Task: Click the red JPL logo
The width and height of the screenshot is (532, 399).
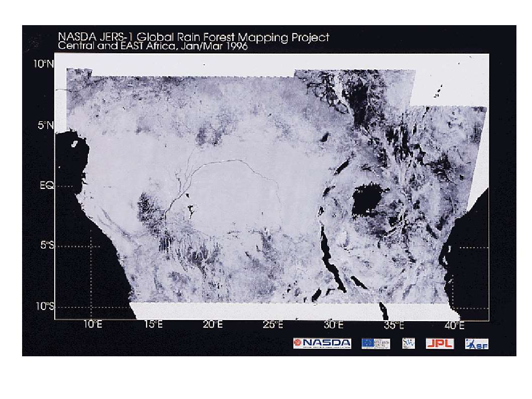Action: (x=440, y=343)
